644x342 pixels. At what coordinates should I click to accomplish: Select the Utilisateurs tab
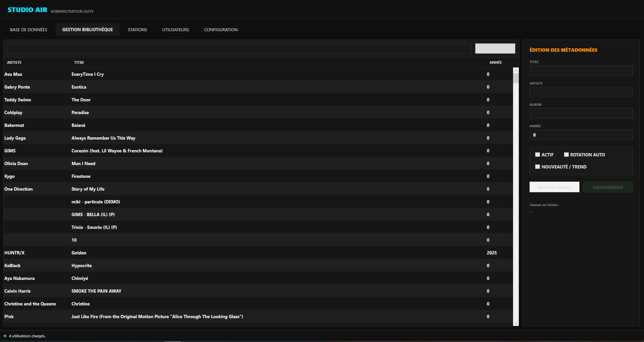[175, 30]
